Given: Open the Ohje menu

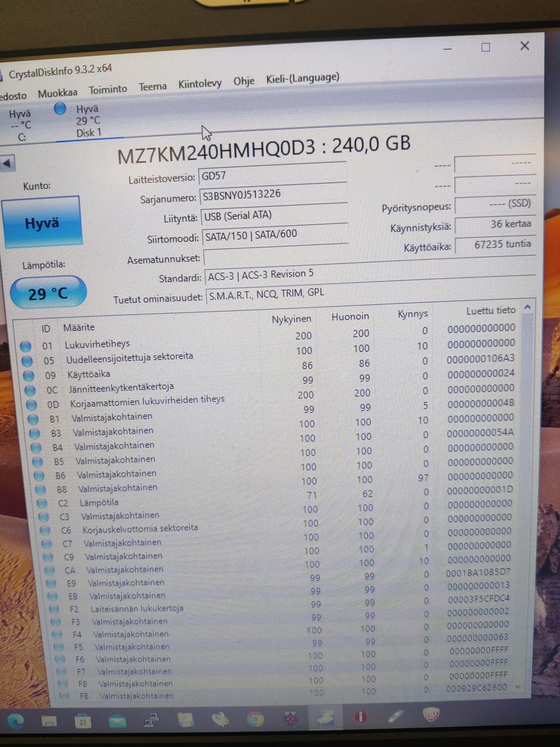Looking at the screenshot, I should coord(244,81).
